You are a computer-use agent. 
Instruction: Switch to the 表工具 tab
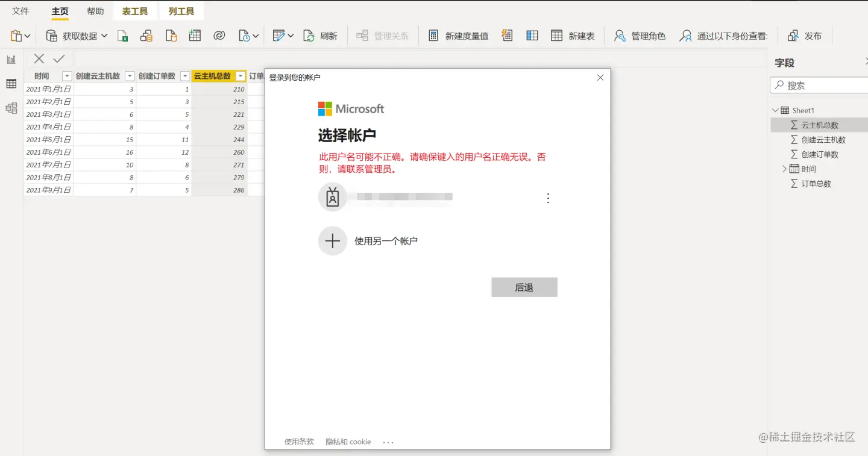135,11
